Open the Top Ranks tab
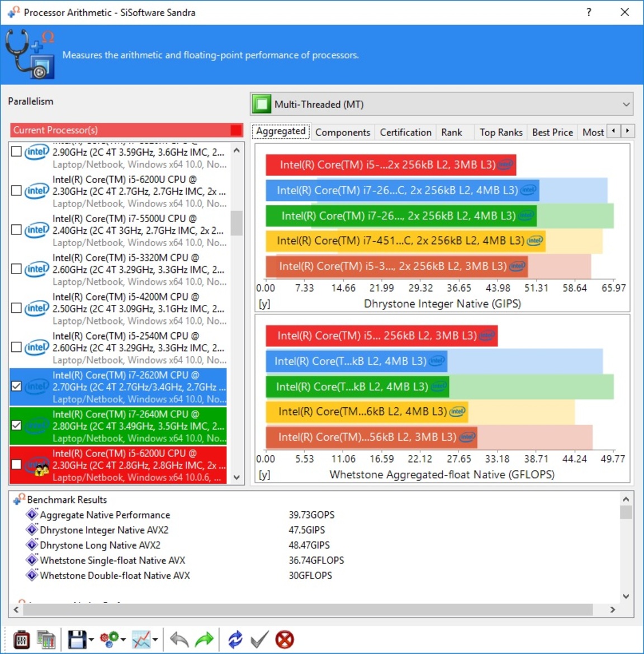This screenshot has width=644, height=654. 501,132
